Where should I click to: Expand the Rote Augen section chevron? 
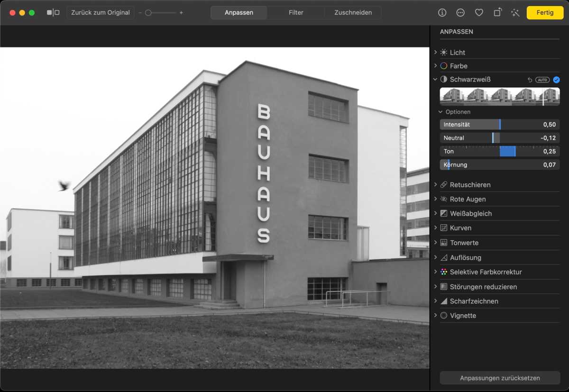pos(435,199)
